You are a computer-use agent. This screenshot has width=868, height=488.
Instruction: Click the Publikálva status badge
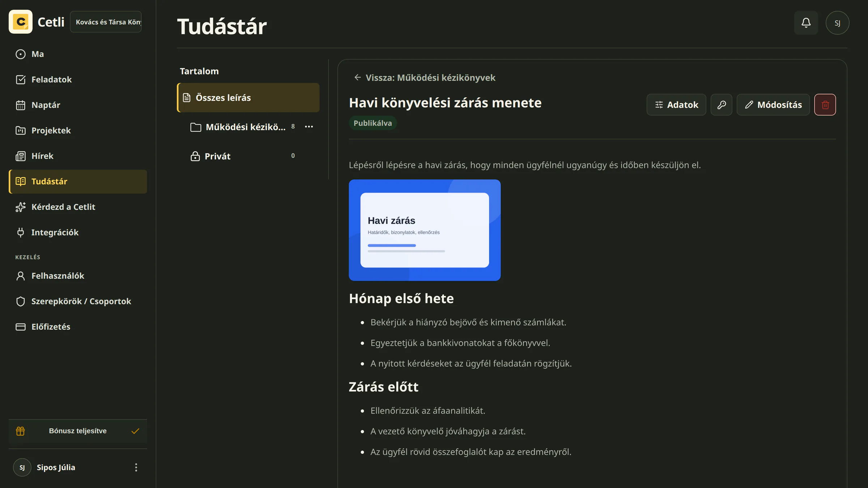pyautogui.click(x=373, y=123)
